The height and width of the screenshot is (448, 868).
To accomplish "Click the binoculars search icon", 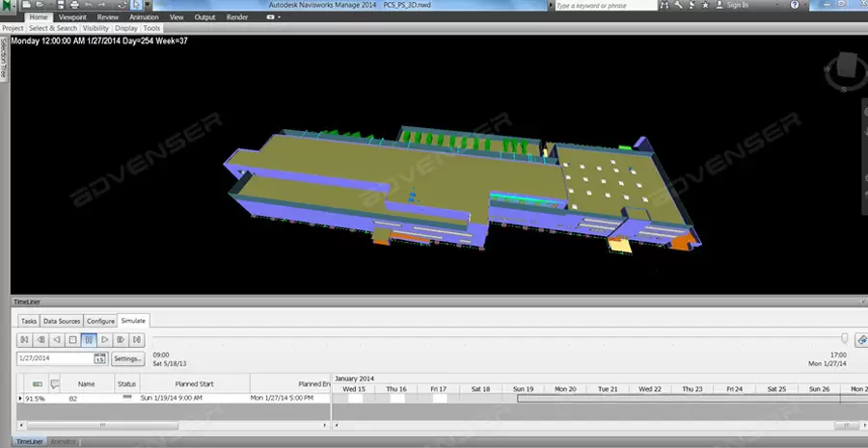I will [x=664, y=5].
